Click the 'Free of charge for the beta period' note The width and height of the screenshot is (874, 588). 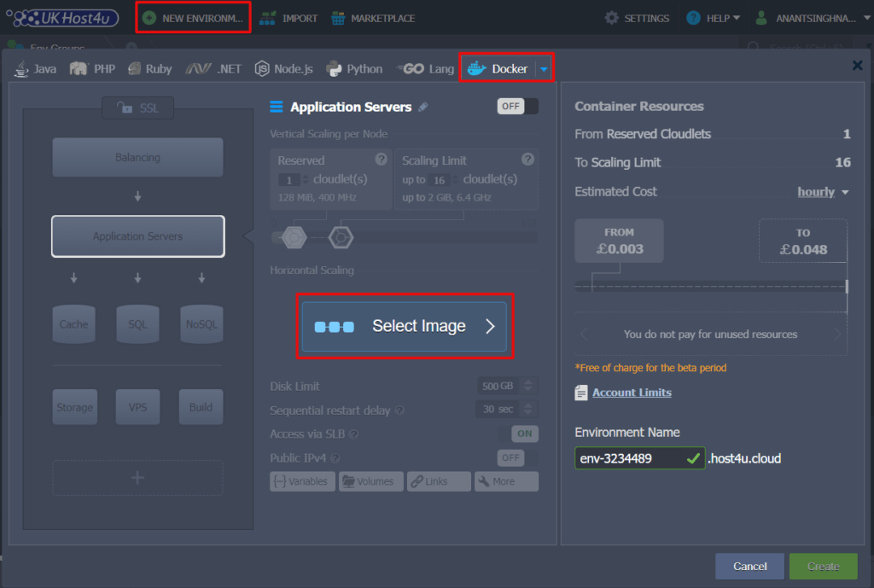(x=650, y=368)
